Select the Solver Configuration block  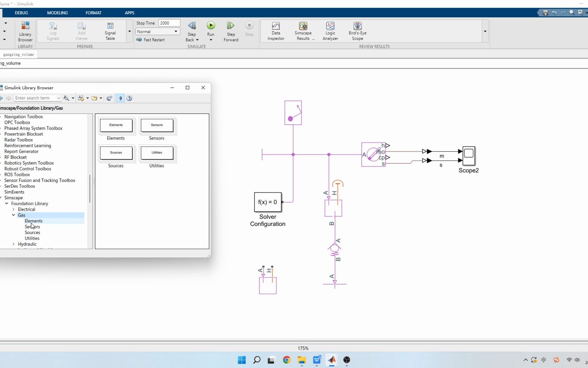[268, 202]
